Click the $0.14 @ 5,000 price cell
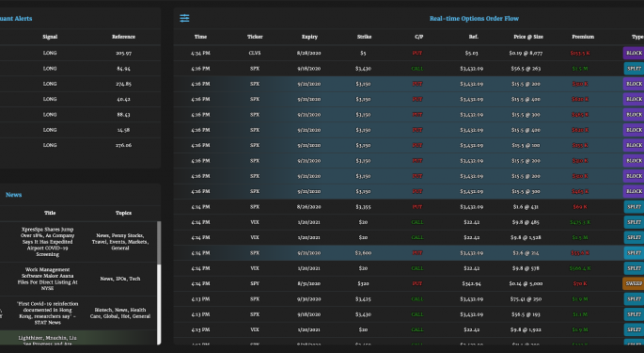644x353 pixels. [x=526, y=283]
